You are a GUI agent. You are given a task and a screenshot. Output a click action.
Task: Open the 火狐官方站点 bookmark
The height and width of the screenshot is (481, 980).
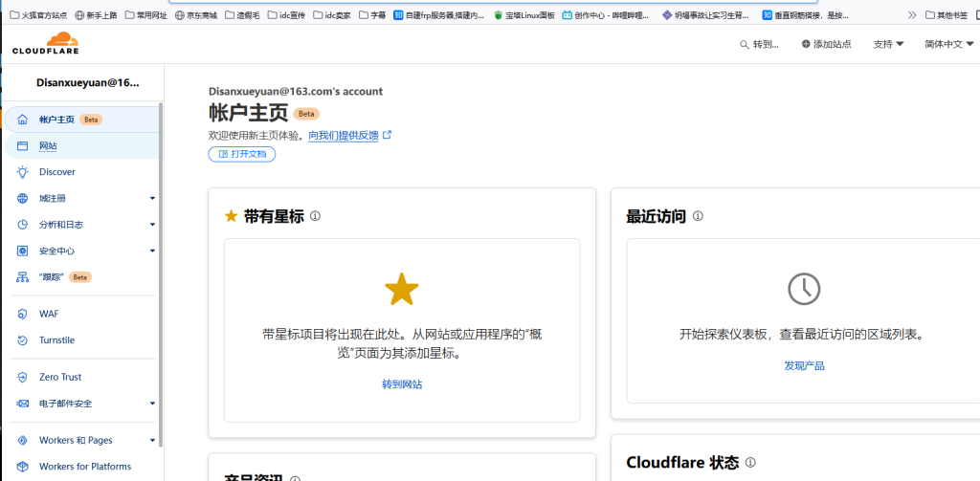click(x=38, y=15)
